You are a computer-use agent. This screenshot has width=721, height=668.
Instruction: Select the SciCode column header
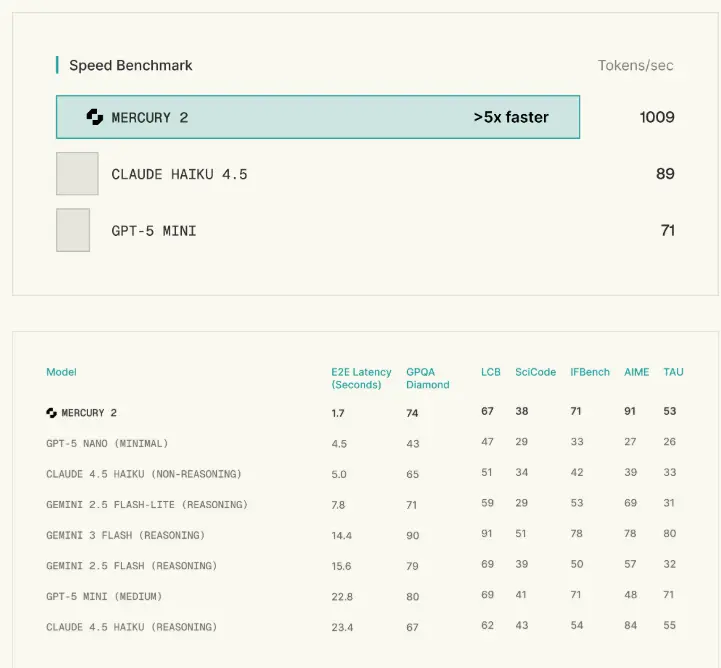[x=535, y=372]
